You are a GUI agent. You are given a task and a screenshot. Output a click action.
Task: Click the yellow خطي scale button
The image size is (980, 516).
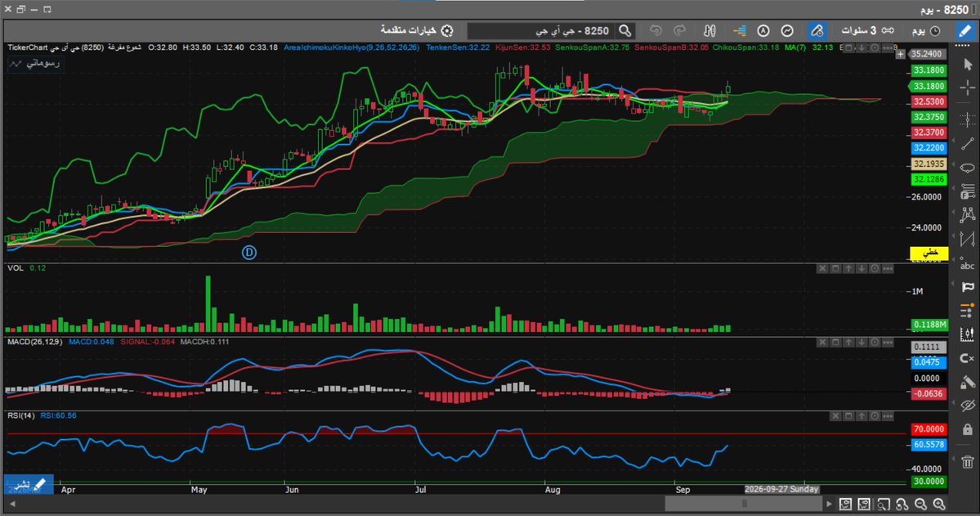[x=929, y=253]
